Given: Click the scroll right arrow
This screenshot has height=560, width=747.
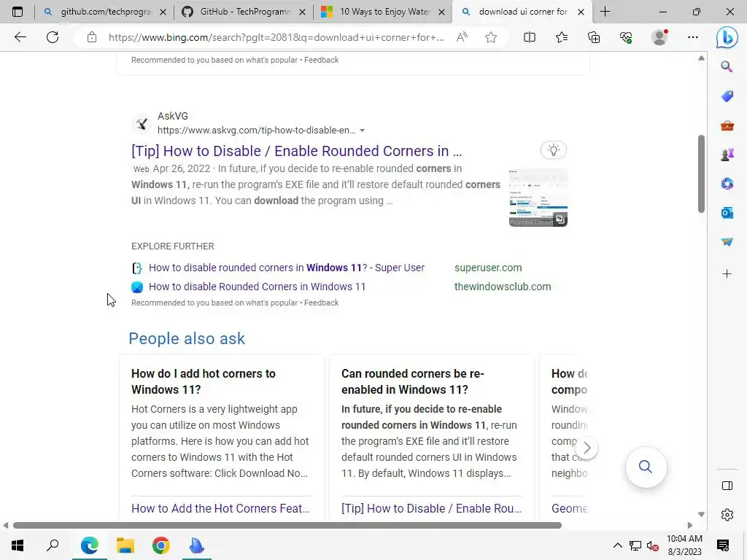Looking at the screenshot, I should [x=690, y=525].
